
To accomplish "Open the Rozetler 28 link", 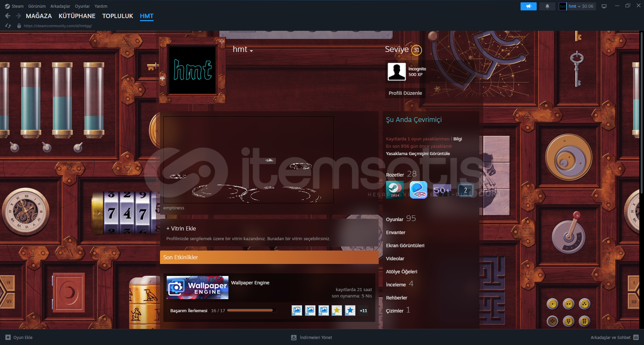I will pyautogui.click(x=401, y=174).
